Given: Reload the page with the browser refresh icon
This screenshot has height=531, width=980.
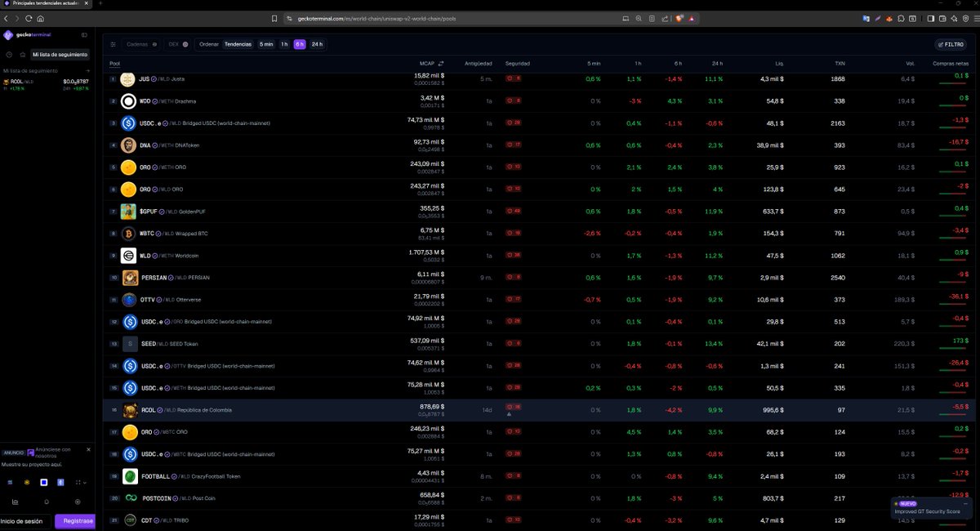Looking at the screenshot, I should pyautogui.click(x=29, y=18).
